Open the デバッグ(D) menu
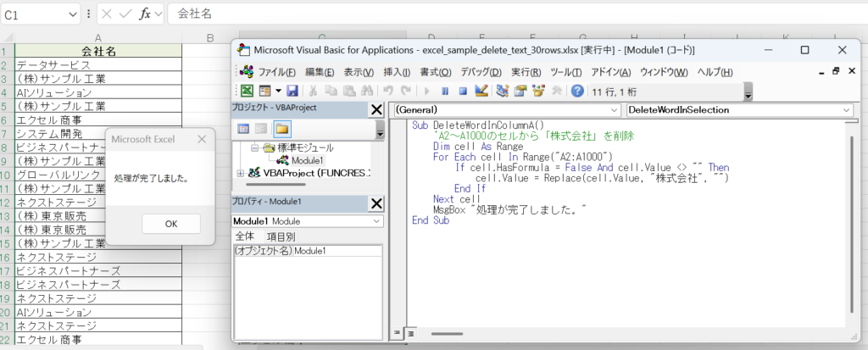 481,73
